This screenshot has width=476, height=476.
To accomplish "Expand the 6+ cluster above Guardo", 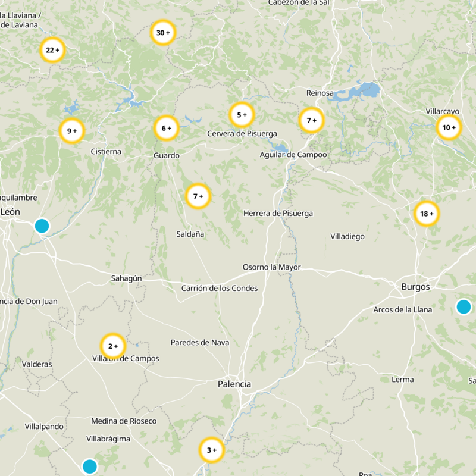I will point(167,128).
